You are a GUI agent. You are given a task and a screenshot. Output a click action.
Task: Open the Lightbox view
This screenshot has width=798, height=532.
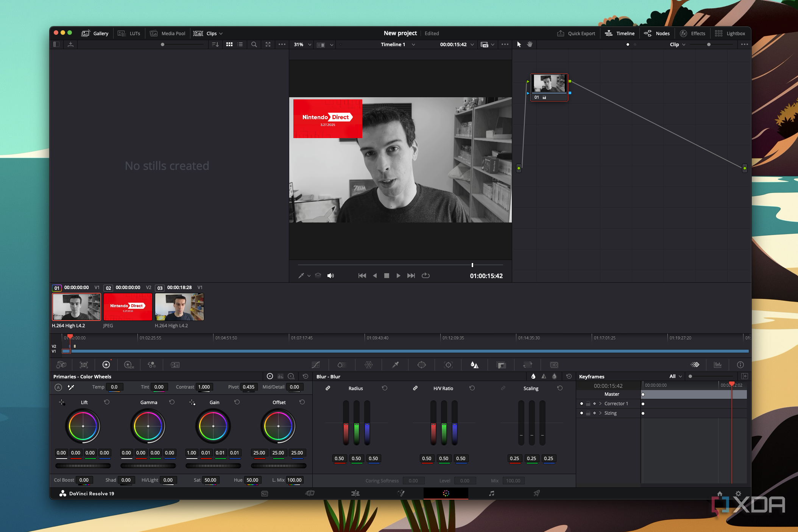coord(730,33)
